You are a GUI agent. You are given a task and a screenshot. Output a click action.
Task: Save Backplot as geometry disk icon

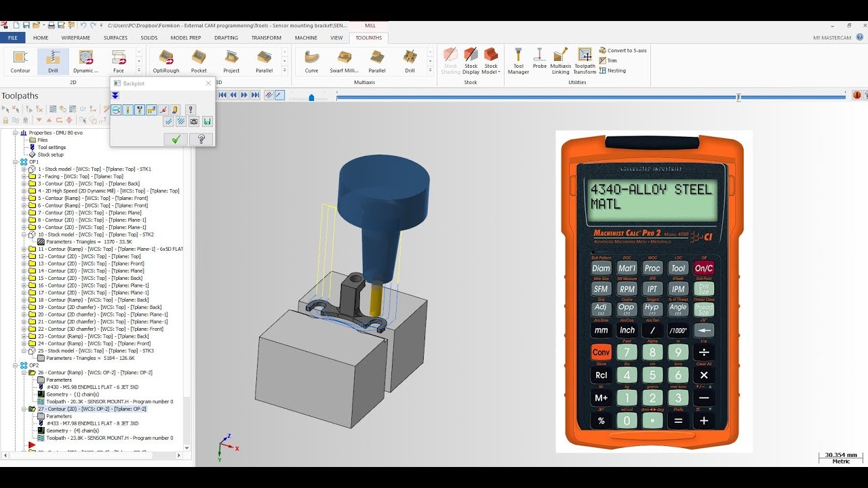point(207,122)
